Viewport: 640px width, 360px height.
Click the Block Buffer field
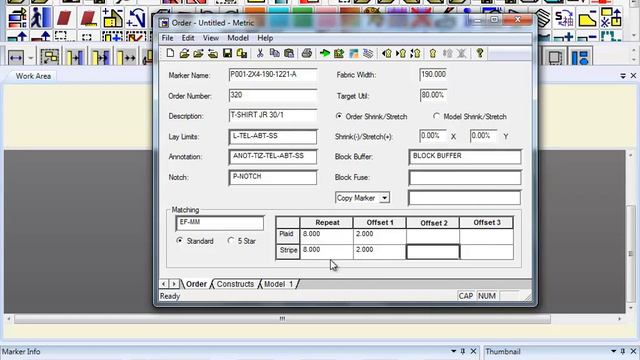click(x=465, y=157)
